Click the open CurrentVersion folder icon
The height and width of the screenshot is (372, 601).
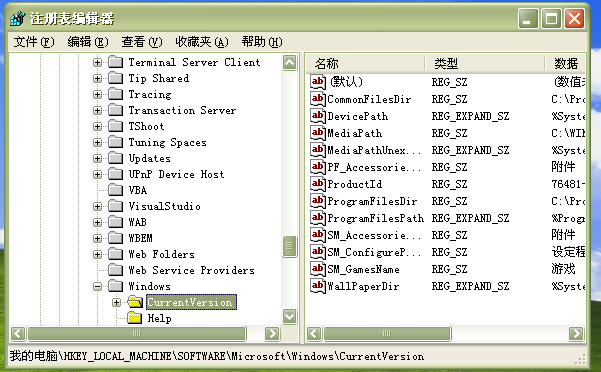pos(135,302)
